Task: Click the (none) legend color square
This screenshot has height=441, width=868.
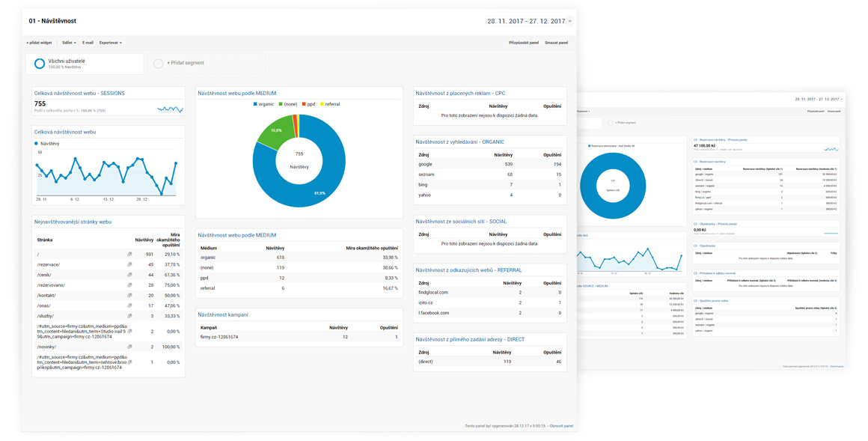Action: coord(281,104)
